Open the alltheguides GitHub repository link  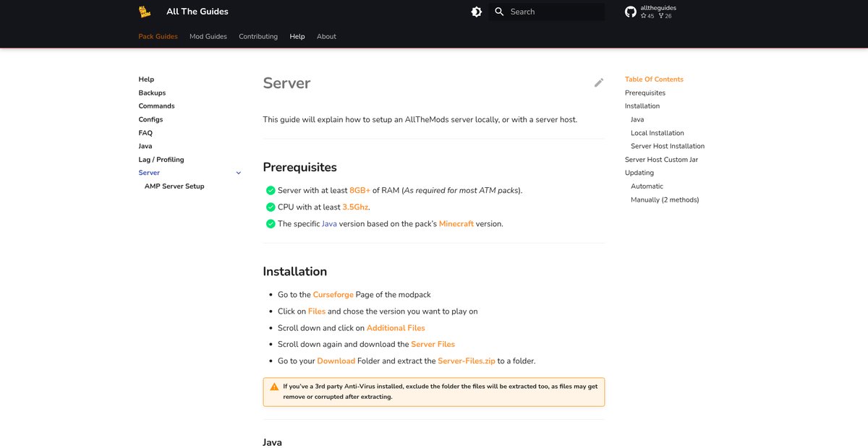[x=652, y=12]
